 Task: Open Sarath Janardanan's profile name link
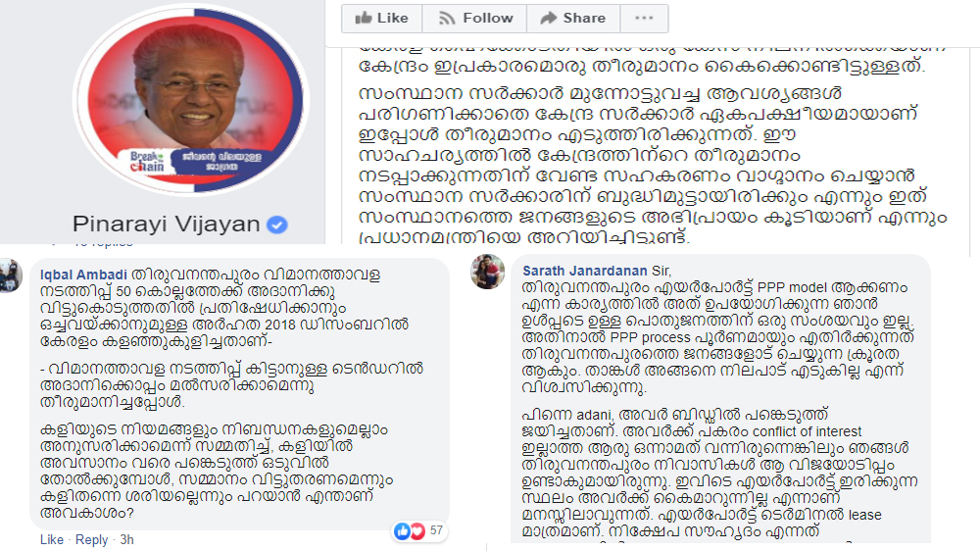tap(584, 271)
